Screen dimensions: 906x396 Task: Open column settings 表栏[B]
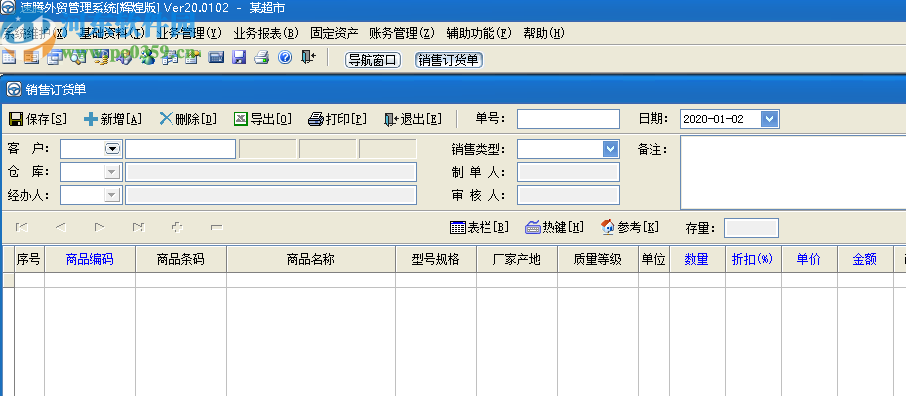point(479,227)
